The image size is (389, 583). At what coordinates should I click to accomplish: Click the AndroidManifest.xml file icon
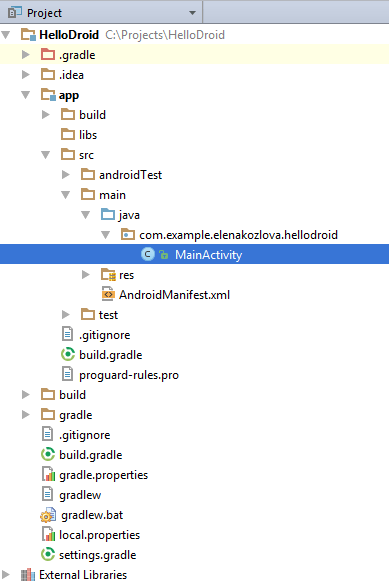point(108,294)
